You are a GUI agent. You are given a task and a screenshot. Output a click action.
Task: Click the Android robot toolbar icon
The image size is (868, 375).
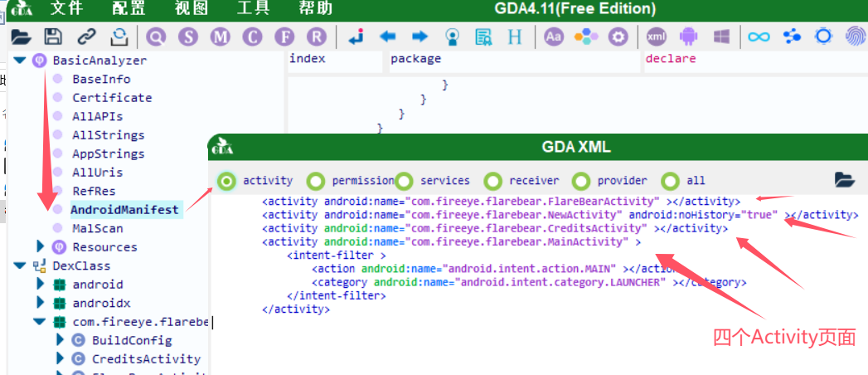[689, 37]
